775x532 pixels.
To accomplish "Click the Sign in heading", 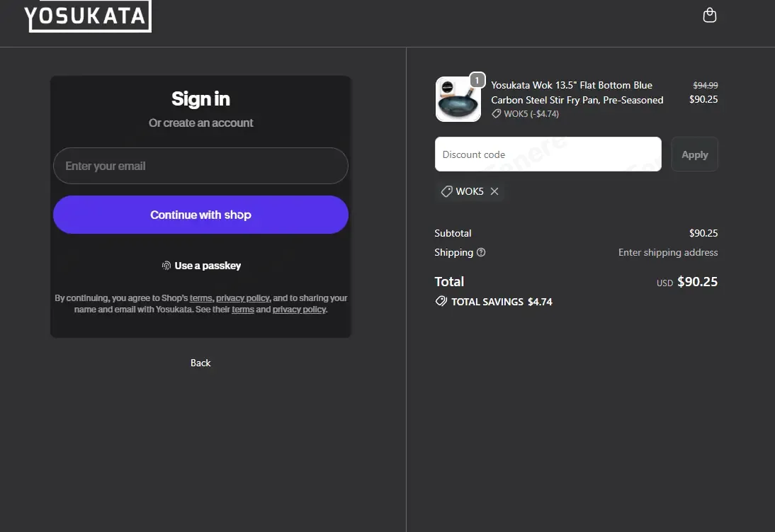I will pyautogui.click(x=200, y=99).
